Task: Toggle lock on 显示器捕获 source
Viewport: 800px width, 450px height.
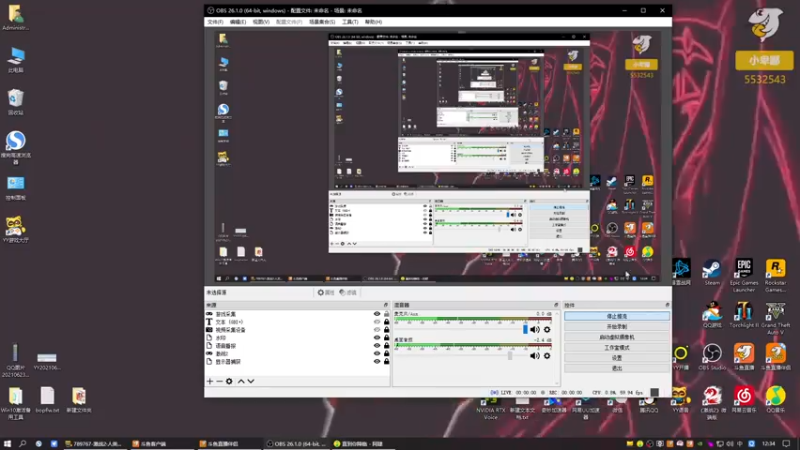Action: pos(386,362)
